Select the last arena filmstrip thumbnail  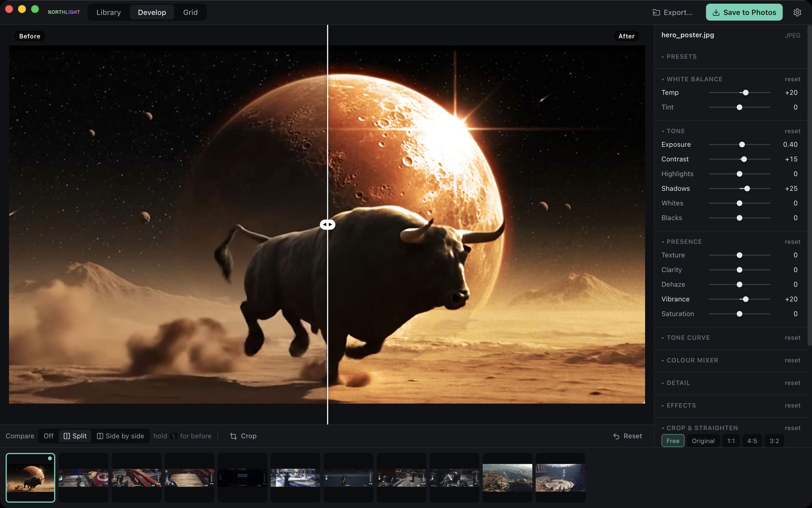point(560,478)
